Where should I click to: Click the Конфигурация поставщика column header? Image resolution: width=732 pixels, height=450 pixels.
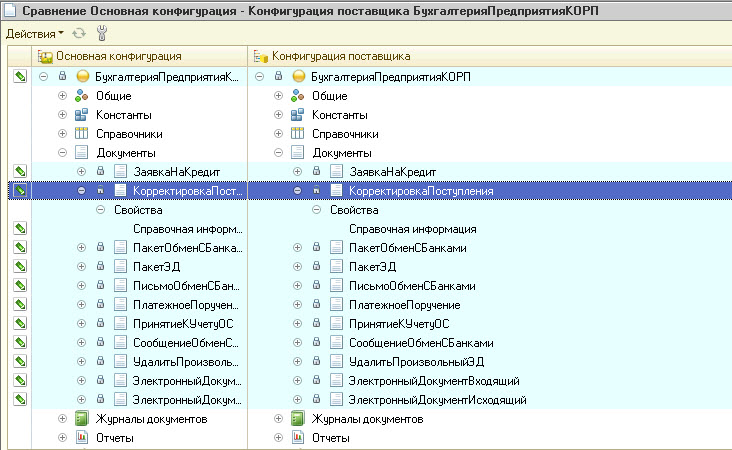[x=490, y=56]
